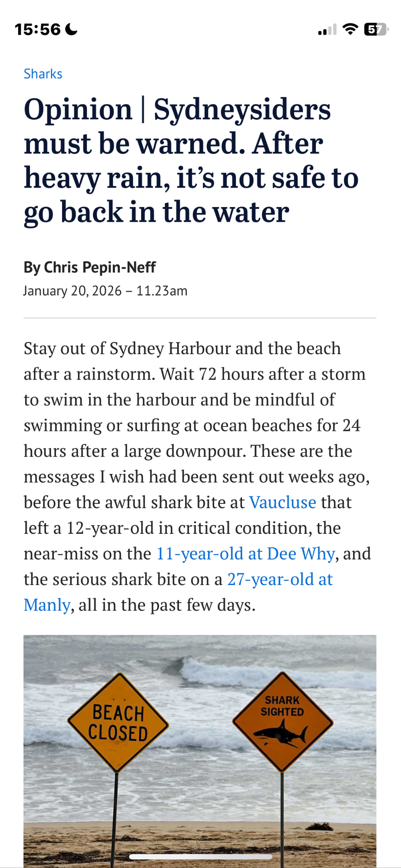Tap the opinion article headline

coord(191,161)
